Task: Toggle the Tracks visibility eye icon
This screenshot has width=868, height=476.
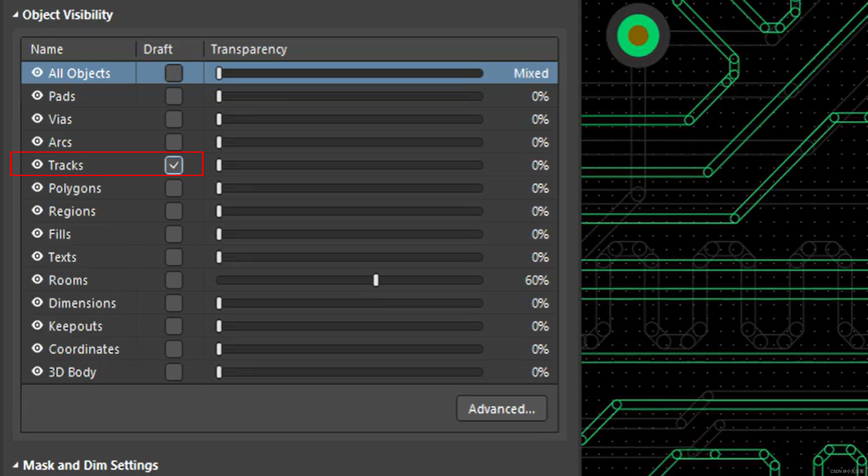Action: click(37, 164)
